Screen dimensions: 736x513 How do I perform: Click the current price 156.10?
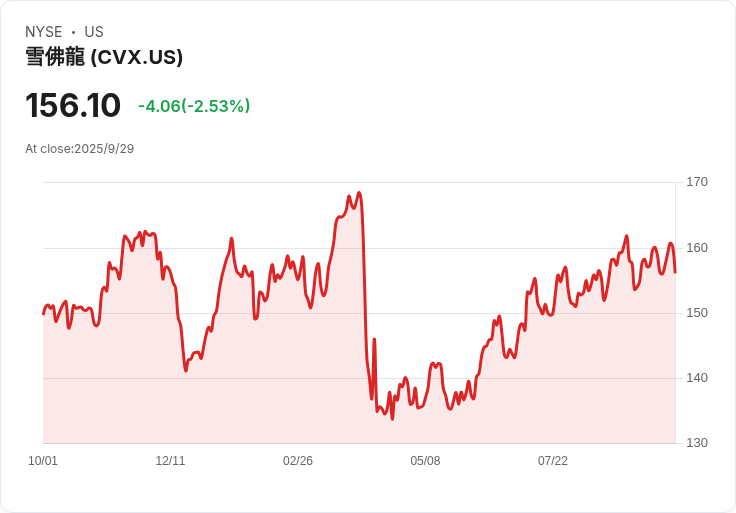(73, 105)
